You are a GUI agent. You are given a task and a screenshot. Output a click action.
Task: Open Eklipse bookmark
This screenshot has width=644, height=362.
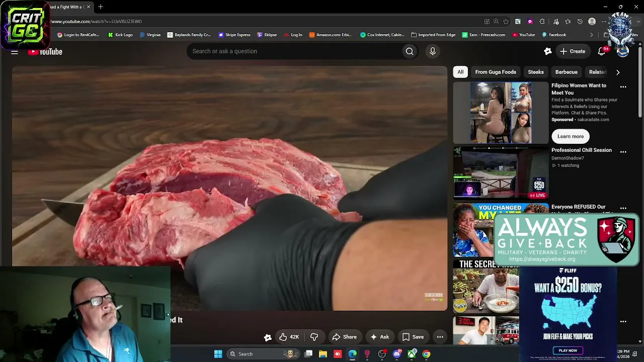267,35
